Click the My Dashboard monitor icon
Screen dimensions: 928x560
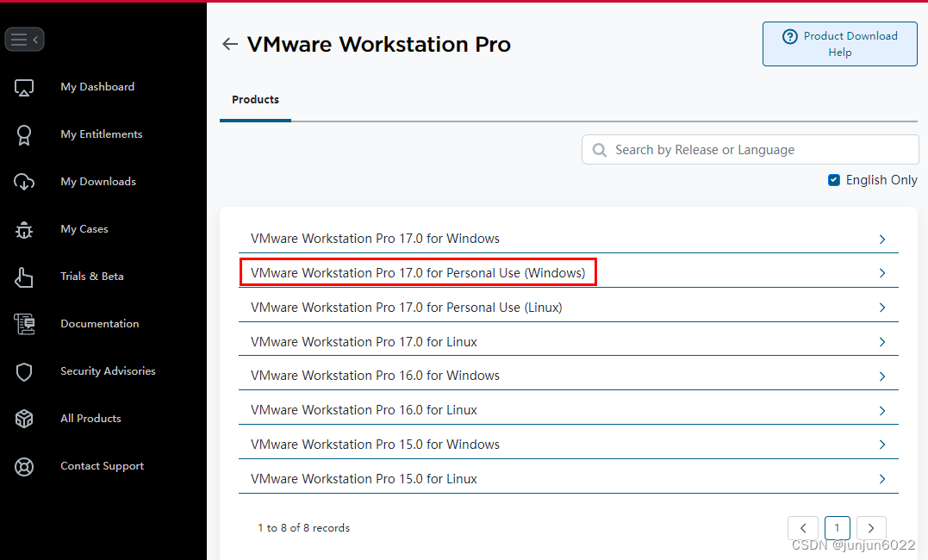pos(23,88)
